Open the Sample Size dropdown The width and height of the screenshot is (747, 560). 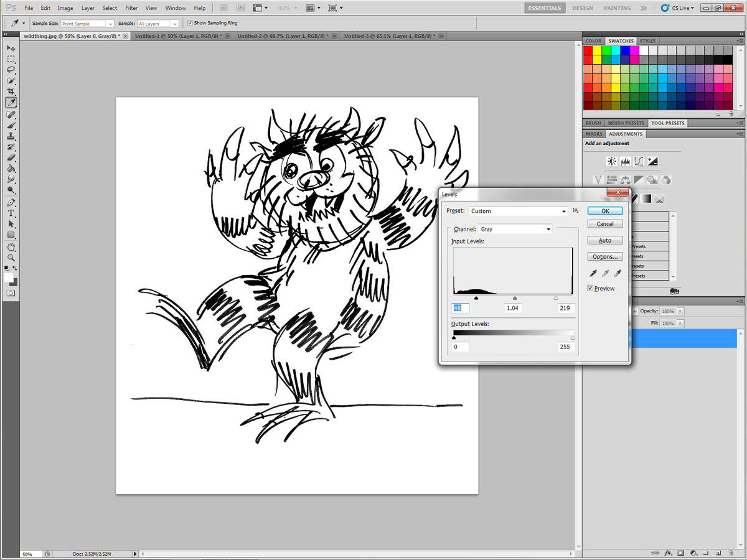pyautogui.click(x=87, y=24)
